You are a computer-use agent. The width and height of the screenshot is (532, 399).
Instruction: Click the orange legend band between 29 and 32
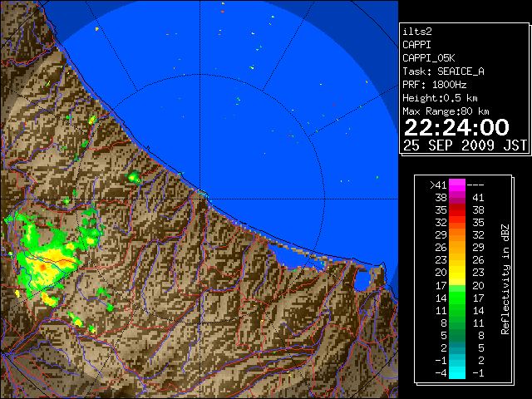tap(457, 235)
